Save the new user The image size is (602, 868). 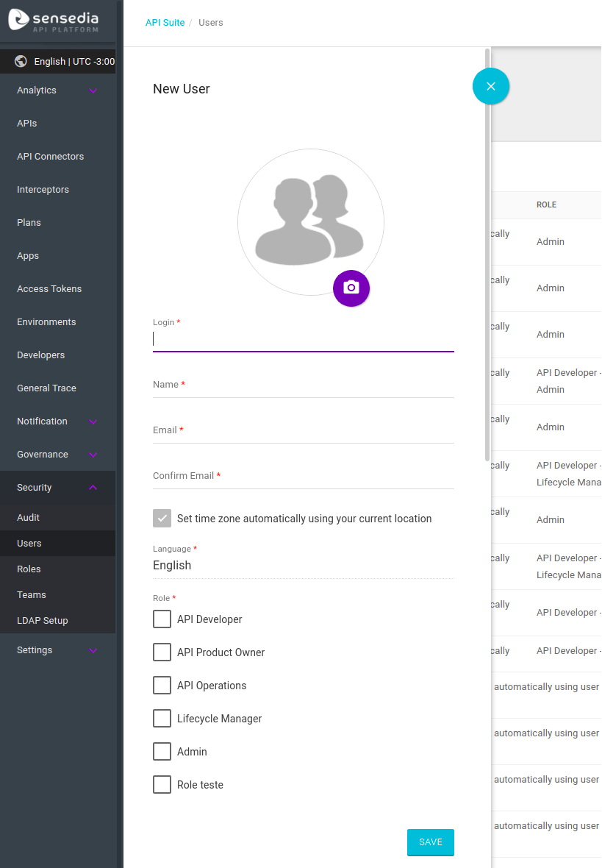point(430,842)
